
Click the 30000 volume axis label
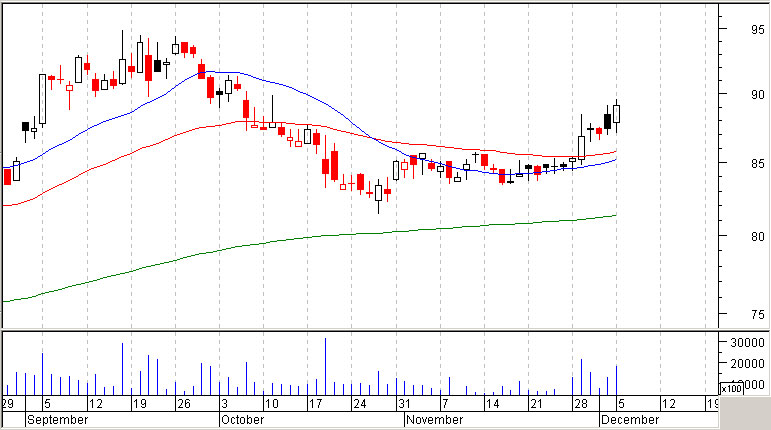click(747, 343)
